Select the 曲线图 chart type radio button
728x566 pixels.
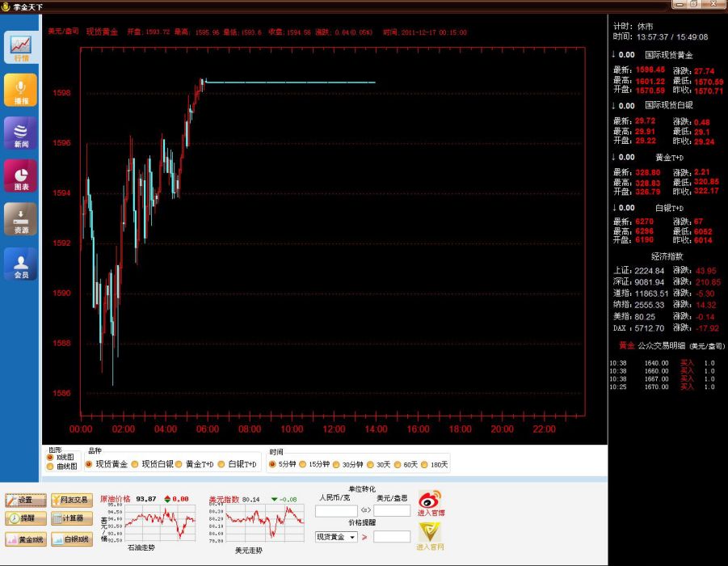tap(50, 467)
